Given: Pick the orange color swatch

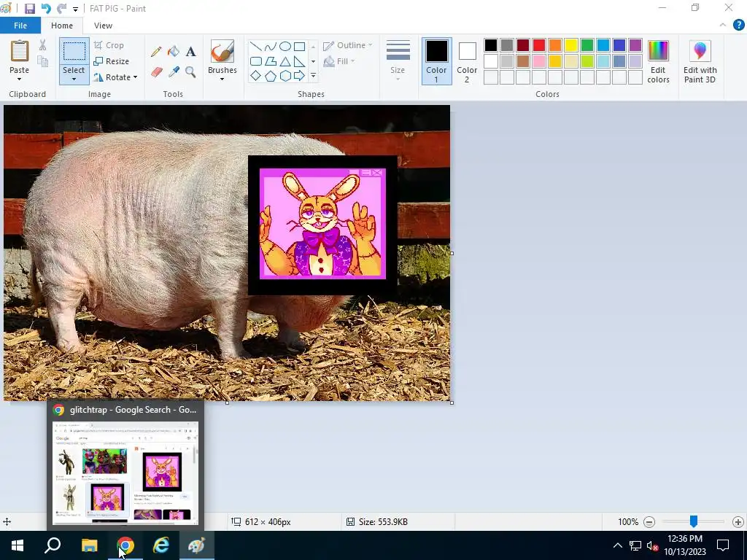Looking at the screenshot, I should (555, 45).
